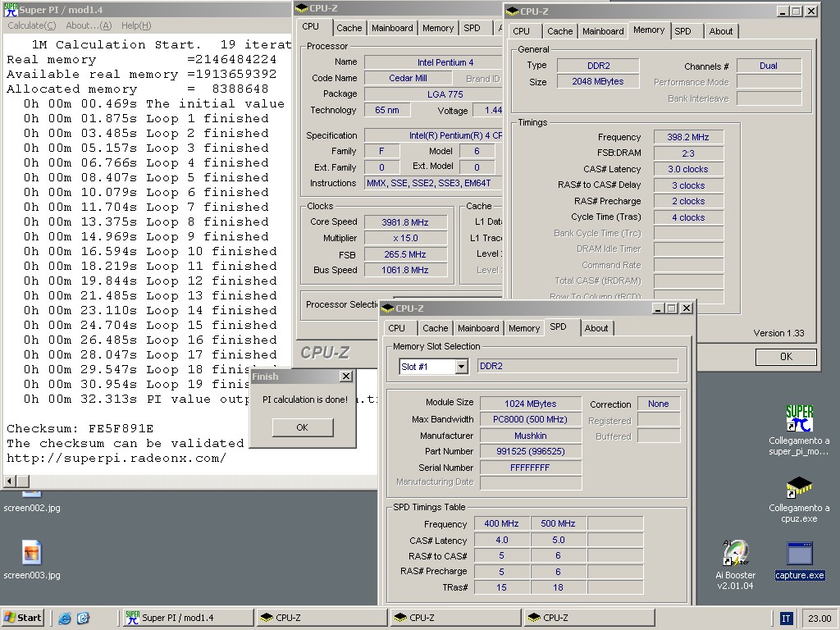Click the Max Bandwidth value 'PC8000 (500 MHz)'
Screen dimensions: 840x630
pyautogui.click(x=531, y=419)
